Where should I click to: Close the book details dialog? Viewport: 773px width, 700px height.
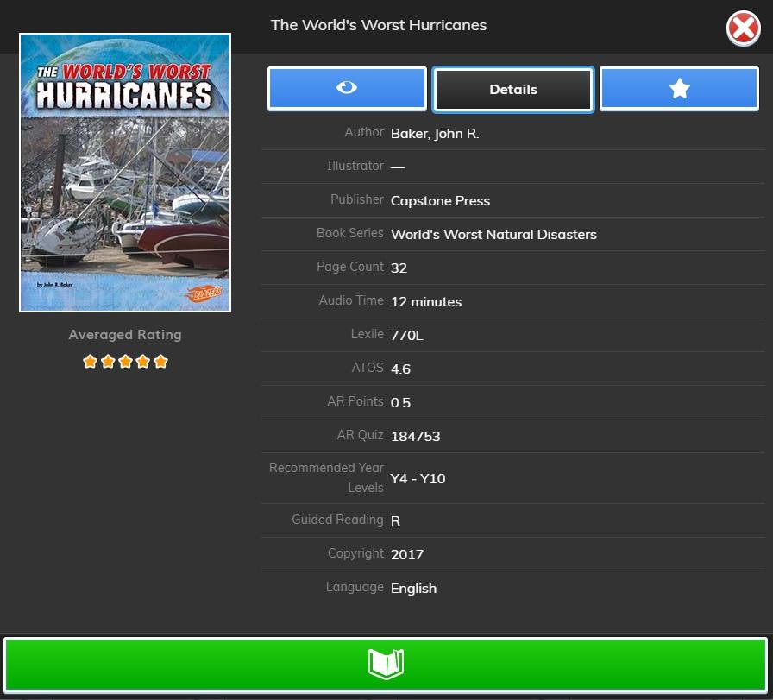(743, 29)
